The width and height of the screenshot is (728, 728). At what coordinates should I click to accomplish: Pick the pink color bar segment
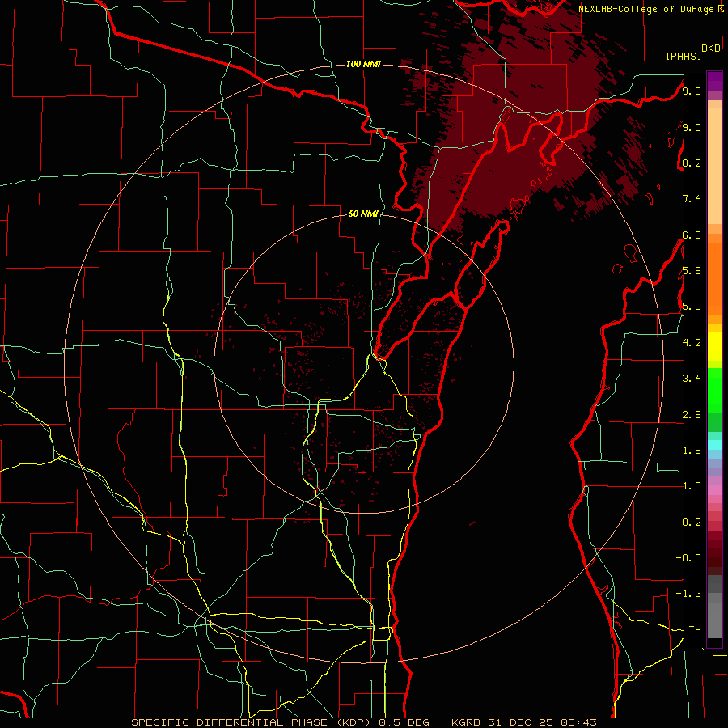pyautogui.click(x=714, y=490)
